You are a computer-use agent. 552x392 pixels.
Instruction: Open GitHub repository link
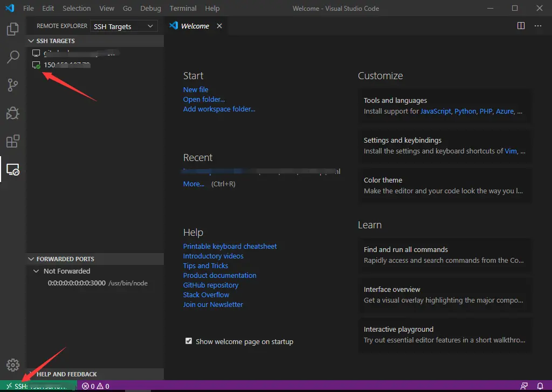pyautogui.click(x=211, y=285)
